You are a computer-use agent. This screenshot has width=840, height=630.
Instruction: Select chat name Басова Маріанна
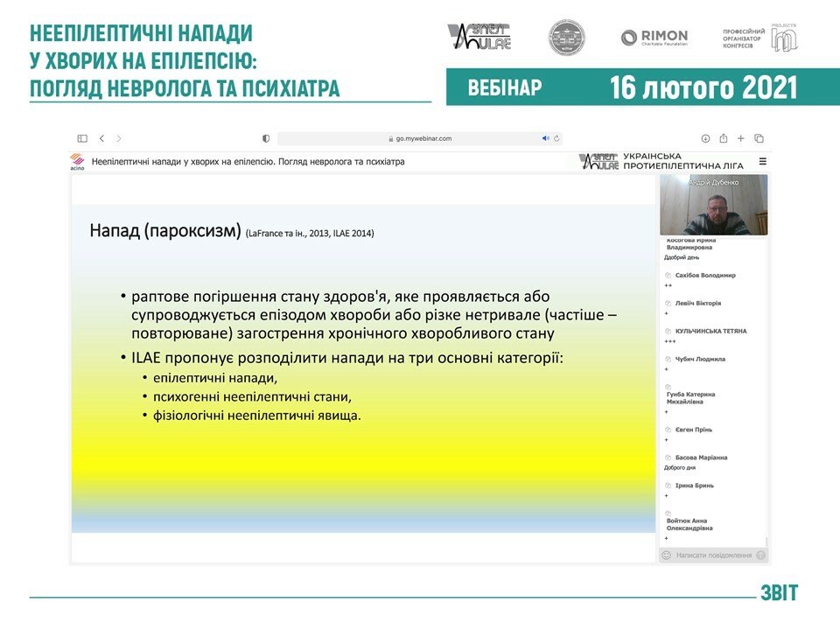701,458
